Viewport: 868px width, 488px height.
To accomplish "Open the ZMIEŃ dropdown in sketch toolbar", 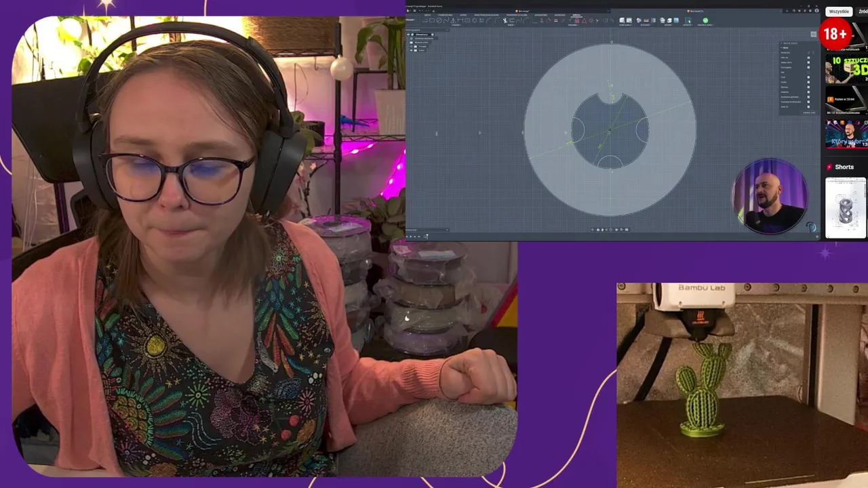I will coord(511,25).
